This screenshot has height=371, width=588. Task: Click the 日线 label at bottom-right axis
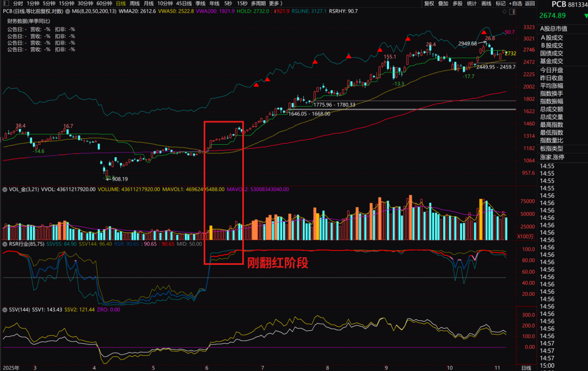click(x=526, y=368)
